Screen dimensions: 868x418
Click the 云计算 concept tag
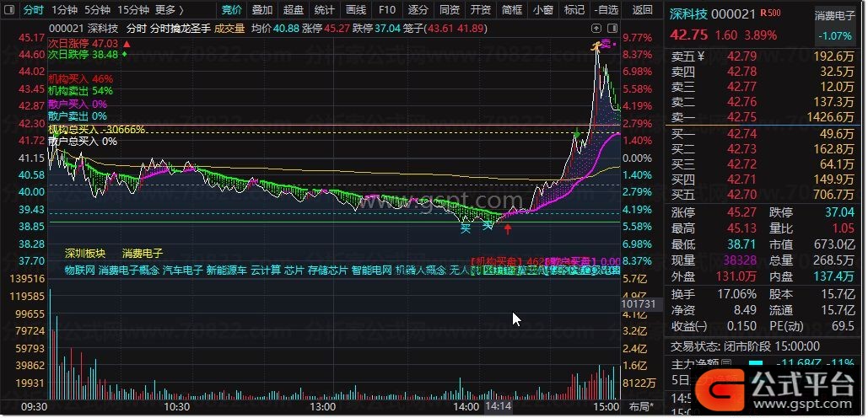(266, 271)
